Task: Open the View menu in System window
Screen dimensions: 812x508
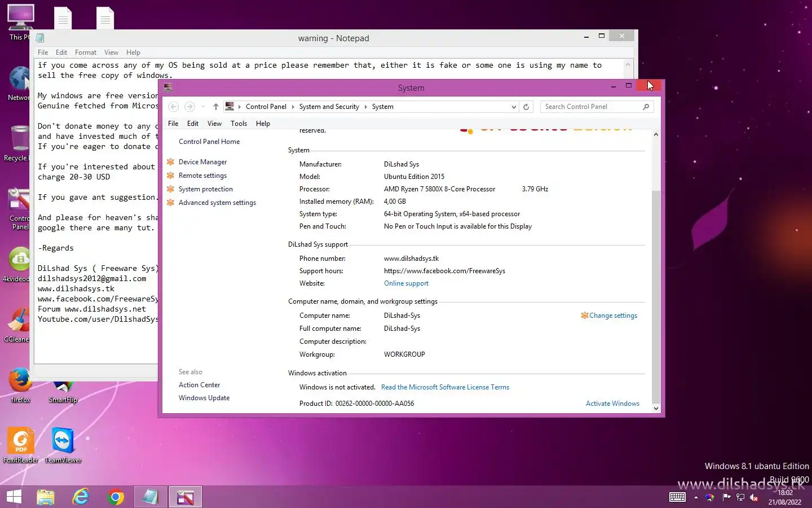Action: [x=214, y=124]
